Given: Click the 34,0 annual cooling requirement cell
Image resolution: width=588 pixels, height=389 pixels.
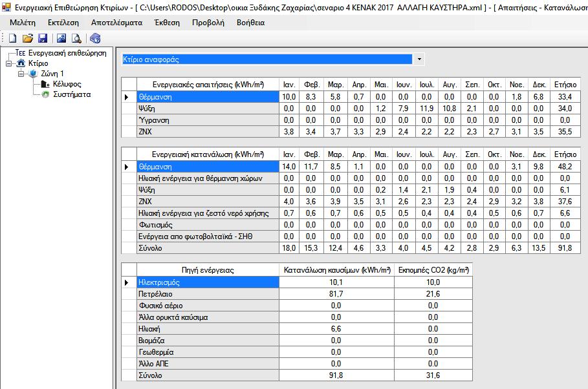Looking at the screenshot, I should click(x=565, y=109).
